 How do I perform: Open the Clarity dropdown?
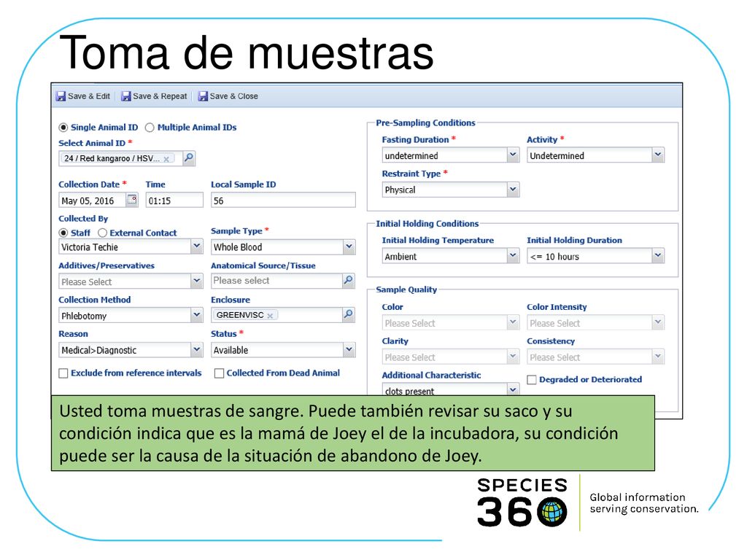pyautogui.click(x=513, y=357)
